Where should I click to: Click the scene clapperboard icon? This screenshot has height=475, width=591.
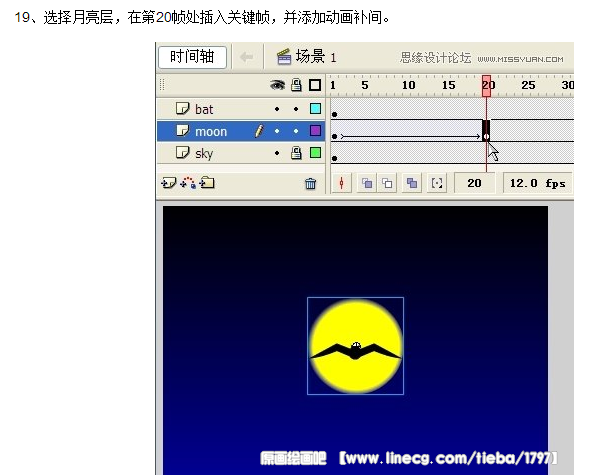pyautogui.click(x=284, y=57)
